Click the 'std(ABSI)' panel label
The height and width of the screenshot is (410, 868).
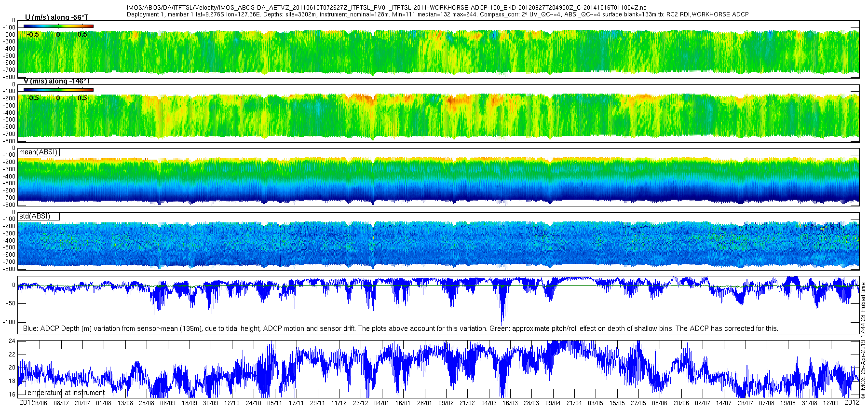35,216
